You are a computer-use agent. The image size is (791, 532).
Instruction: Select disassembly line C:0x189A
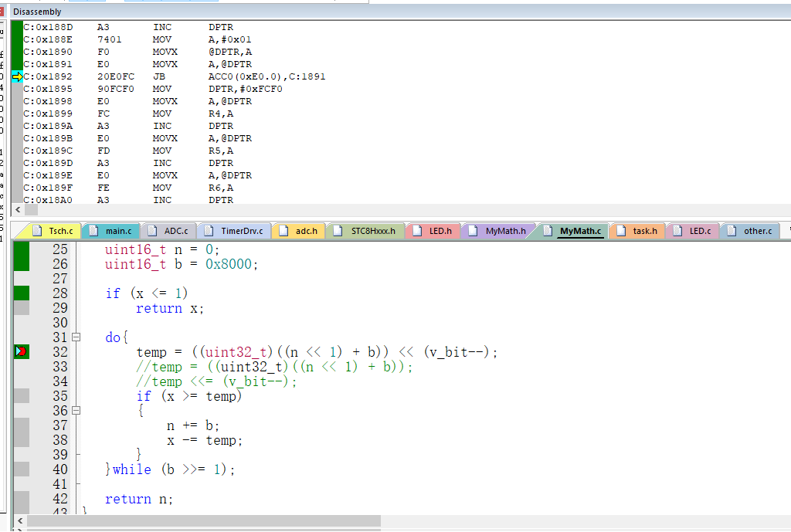[x=128, y=126]
